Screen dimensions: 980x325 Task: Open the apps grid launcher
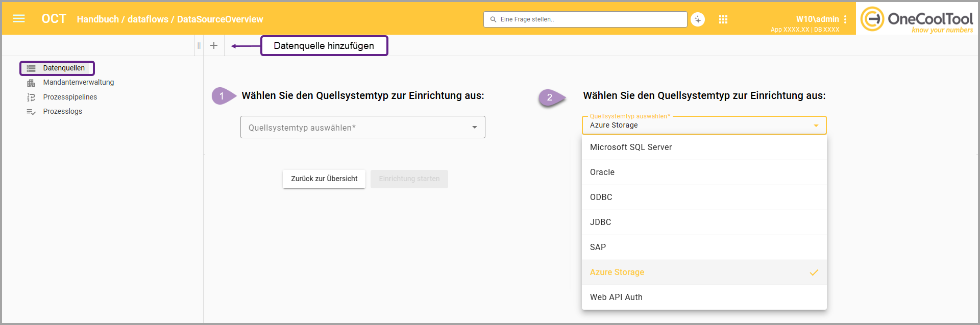click(x=723, y=19)
